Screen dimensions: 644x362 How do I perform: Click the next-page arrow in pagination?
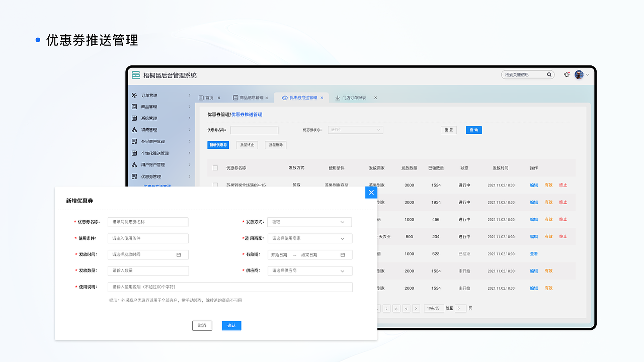416,309
